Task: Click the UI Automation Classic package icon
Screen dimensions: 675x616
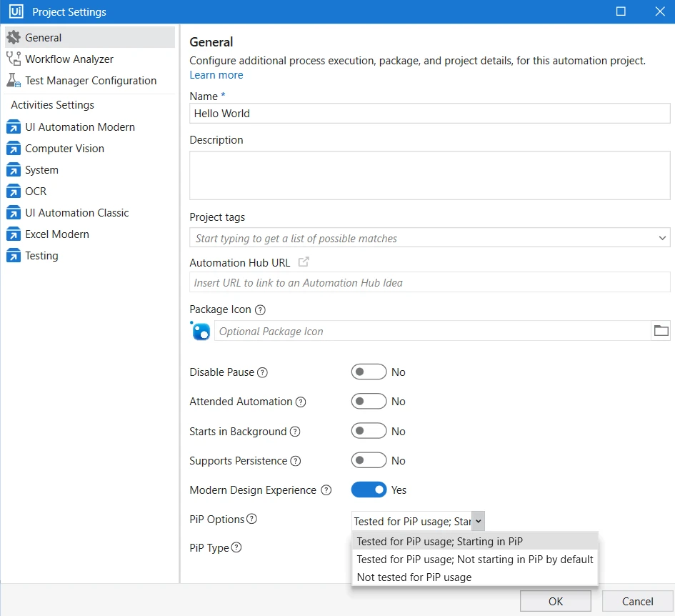Action: click(x=14, y=213)
